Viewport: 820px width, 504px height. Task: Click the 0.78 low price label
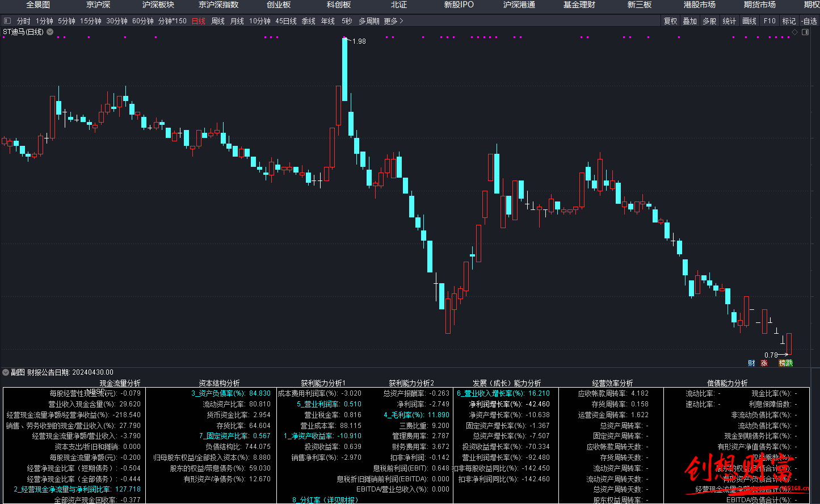point(771,355)
